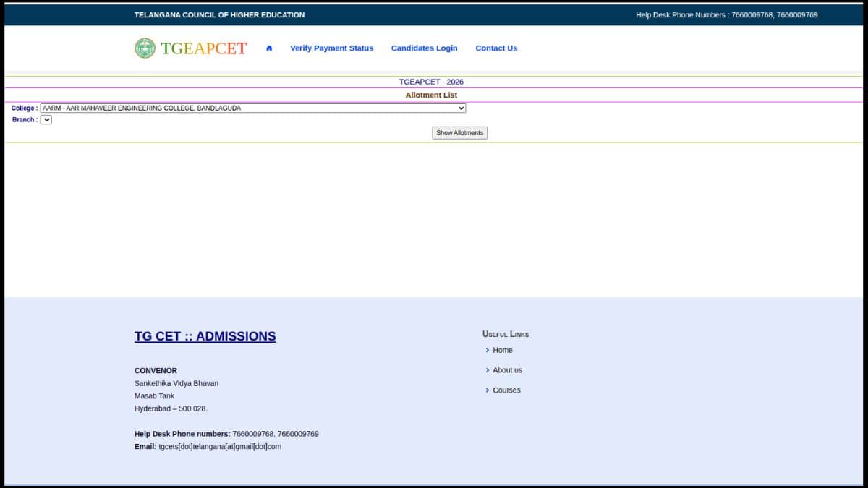Click the Show Allotments button
This screenshot has width=868, height=488.
tap(460, 133)
